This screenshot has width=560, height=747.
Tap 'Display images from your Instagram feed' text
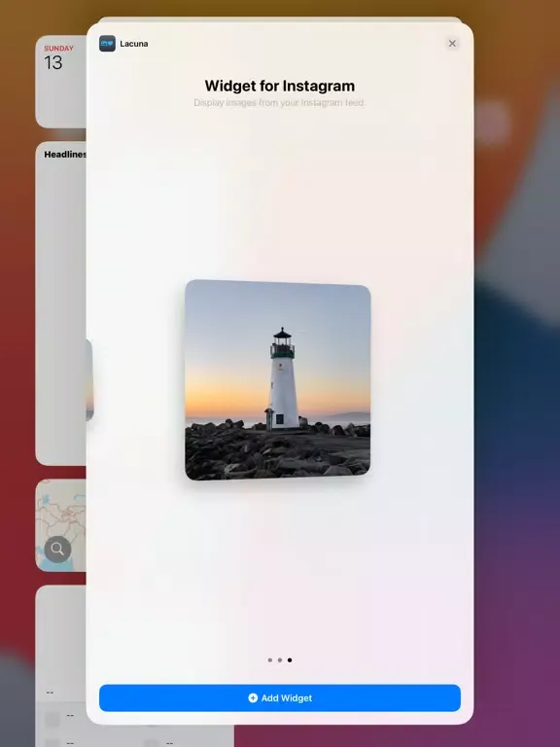(x=280, y=102)
